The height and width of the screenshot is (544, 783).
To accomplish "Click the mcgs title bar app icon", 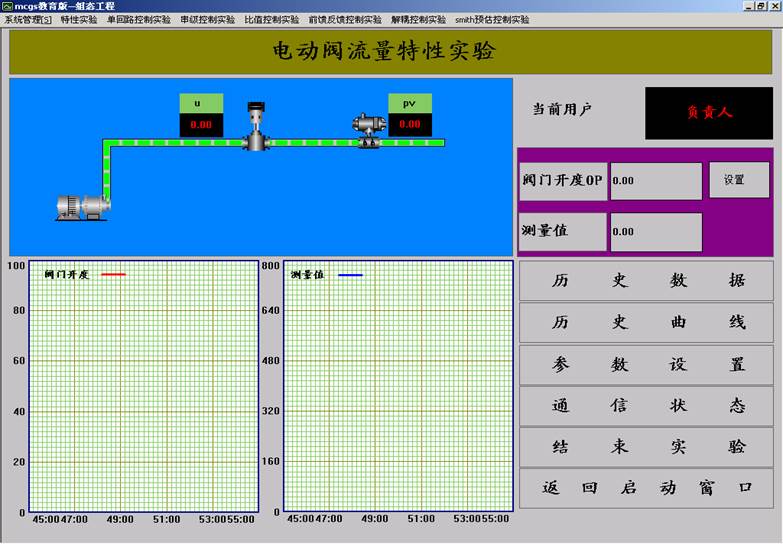I will tap(7, 6).
